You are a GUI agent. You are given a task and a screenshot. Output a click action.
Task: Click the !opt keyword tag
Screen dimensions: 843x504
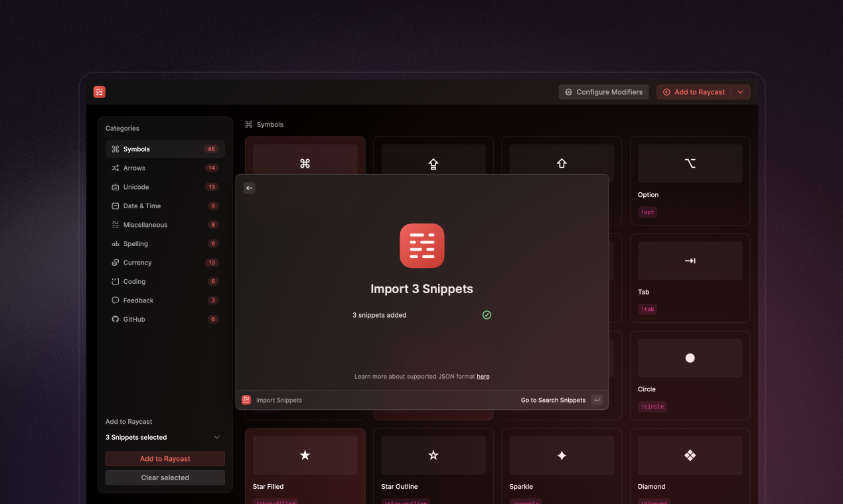[647, 212]
